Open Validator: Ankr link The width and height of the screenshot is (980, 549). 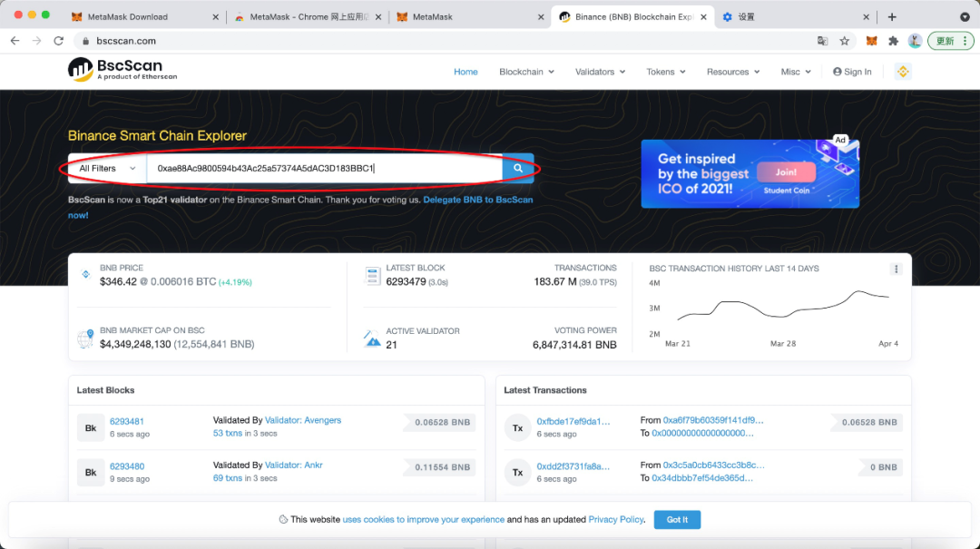click(x=294, y=466)
